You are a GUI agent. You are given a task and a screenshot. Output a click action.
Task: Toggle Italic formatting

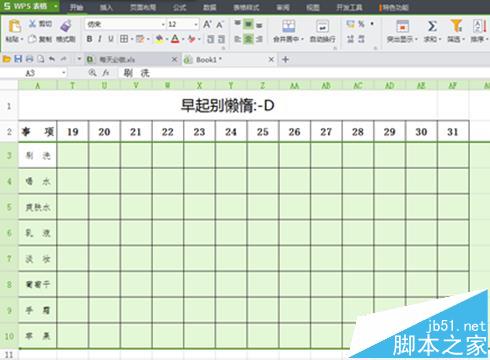(x=100, y=39)
